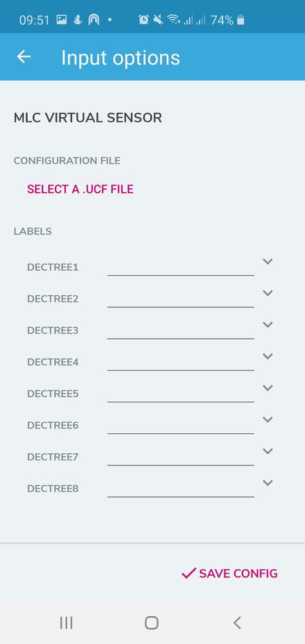This screenshot has height=644, width=305.
Task: Select a .UCF file
Action: 80,189
